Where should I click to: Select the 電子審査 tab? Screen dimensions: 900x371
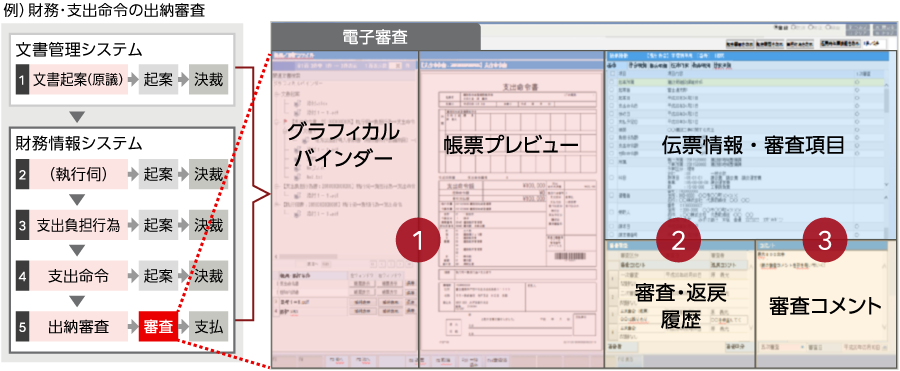coord(375,37)
